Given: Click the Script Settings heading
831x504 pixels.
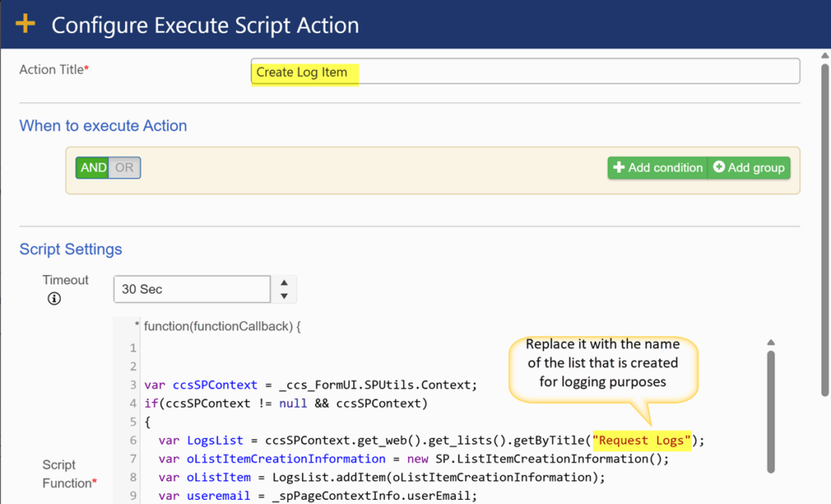Looking at the screenshot, I should [71, 249].
